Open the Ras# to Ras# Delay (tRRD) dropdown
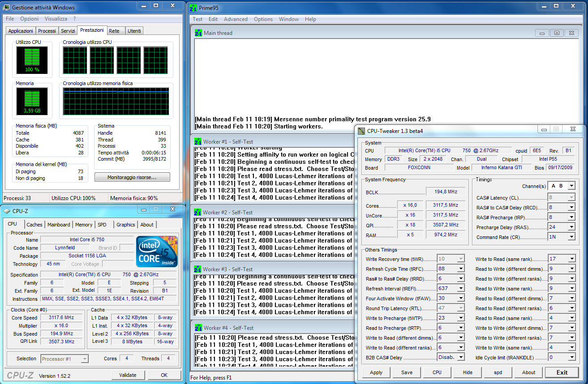588x384 pixels. pos(461,278)
